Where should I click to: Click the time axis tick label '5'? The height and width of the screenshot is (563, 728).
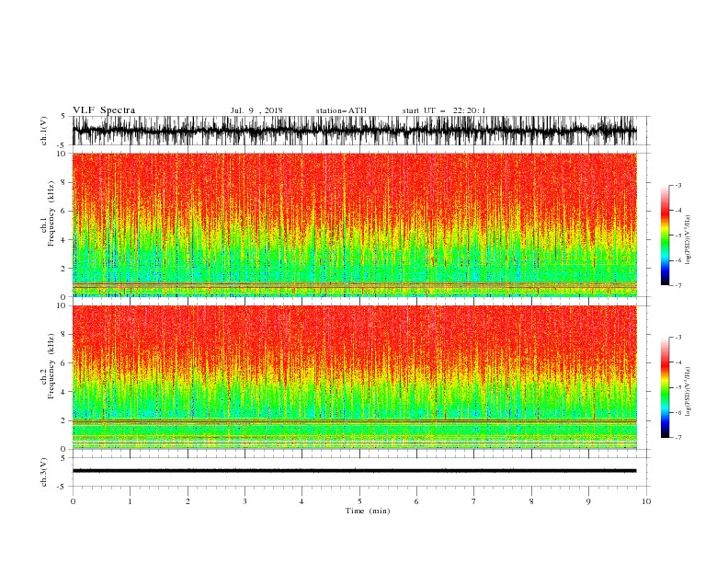pos(359,501)
